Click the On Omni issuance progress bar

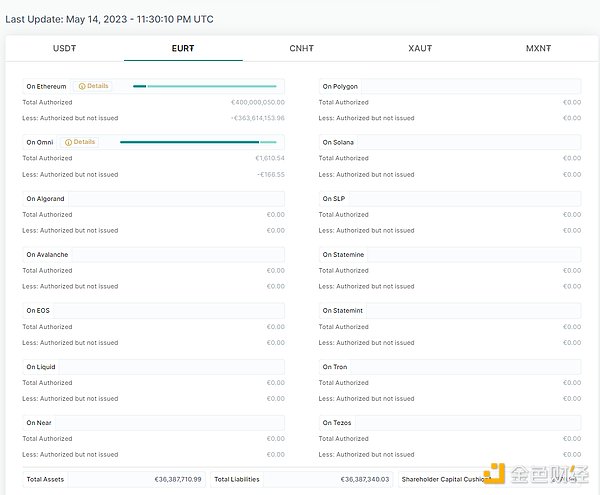coord(197,142)
